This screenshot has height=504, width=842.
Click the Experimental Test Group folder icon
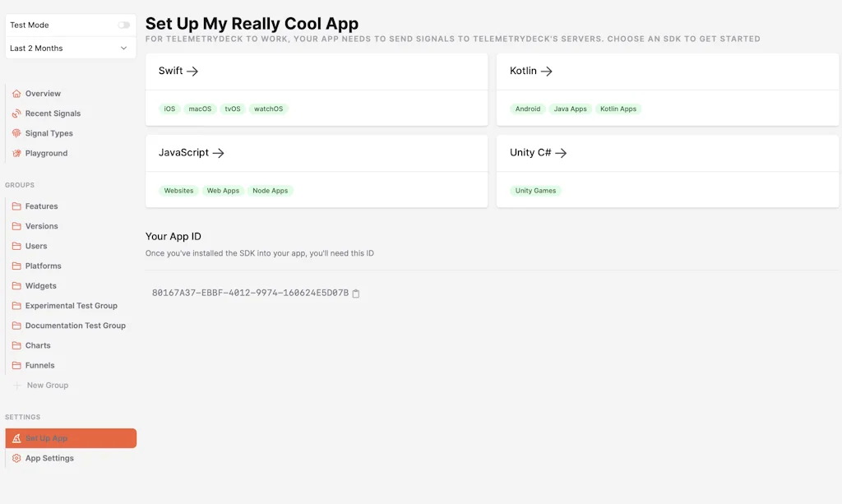click(x=16, y=305)
